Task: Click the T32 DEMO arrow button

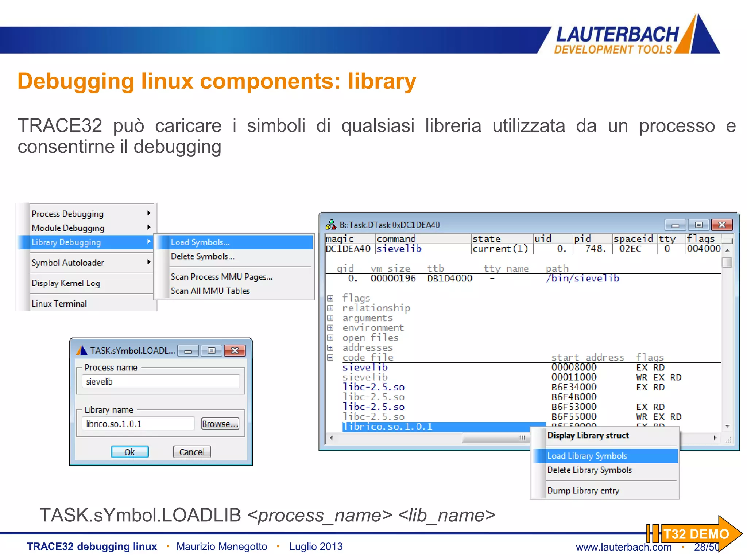Action: 694,534
